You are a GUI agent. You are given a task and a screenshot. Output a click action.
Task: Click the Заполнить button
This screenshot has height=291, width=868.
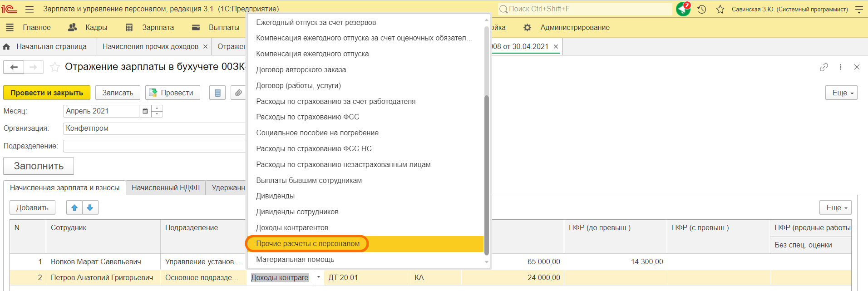(39, 166)
